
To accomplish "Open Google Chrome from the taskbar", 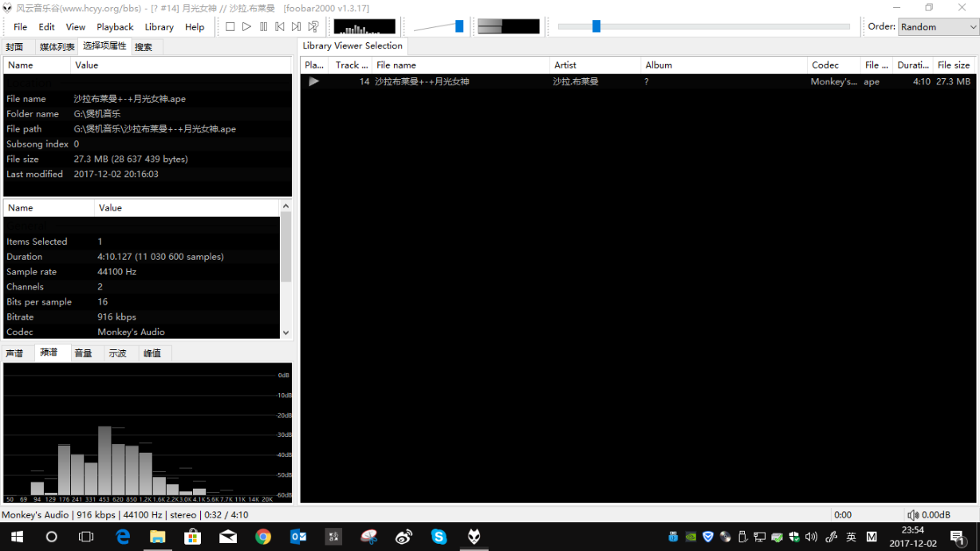I will (x=263, y=537).
